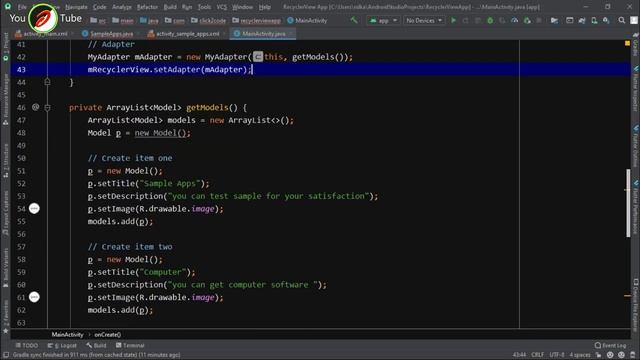This screenshot has height=360, width=640.
Task: Open the Structure sidebar tool window tab
Action: [x=5, y=160]
